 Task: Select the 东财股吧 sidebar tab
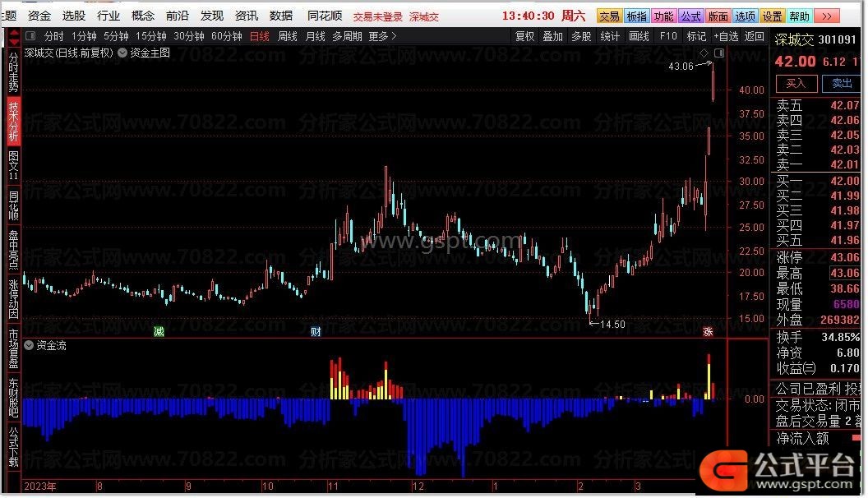pos(13,398)
